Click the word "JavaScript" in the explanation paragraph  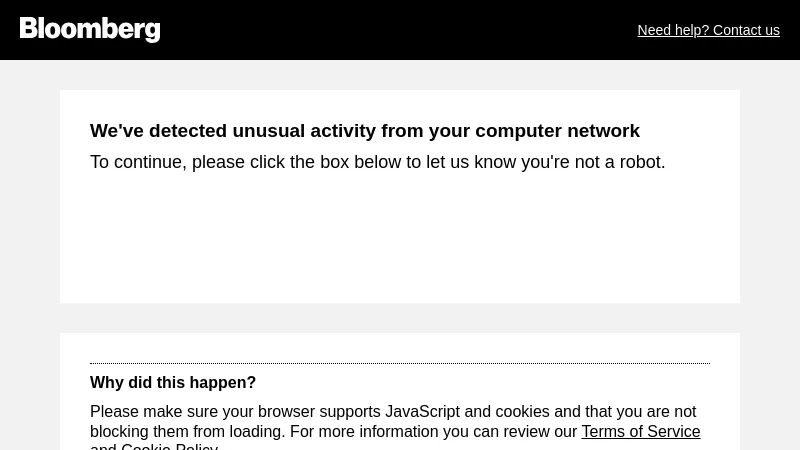422,412
